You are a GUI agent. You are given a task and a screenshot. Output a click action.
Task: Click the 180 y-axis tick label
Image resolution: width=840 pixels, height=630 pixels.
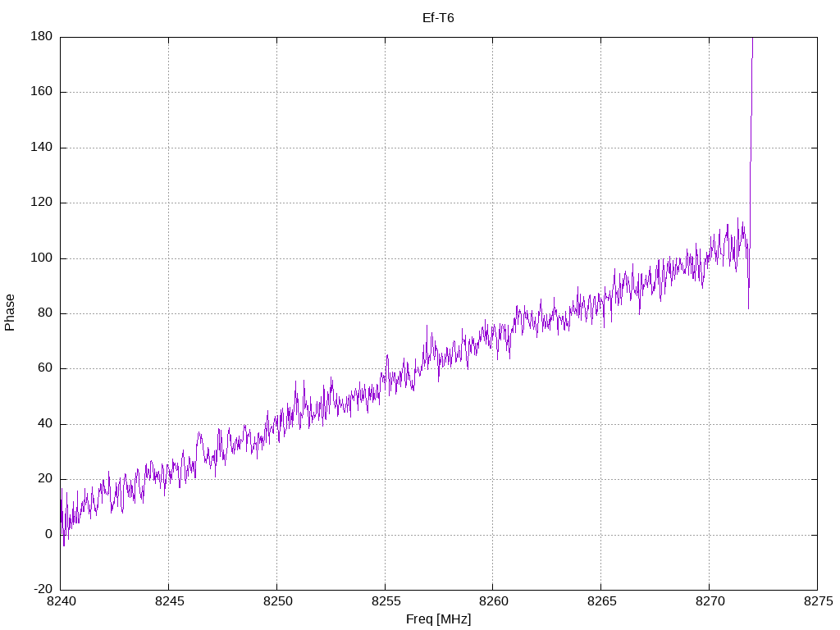click(x=42, y=36)
